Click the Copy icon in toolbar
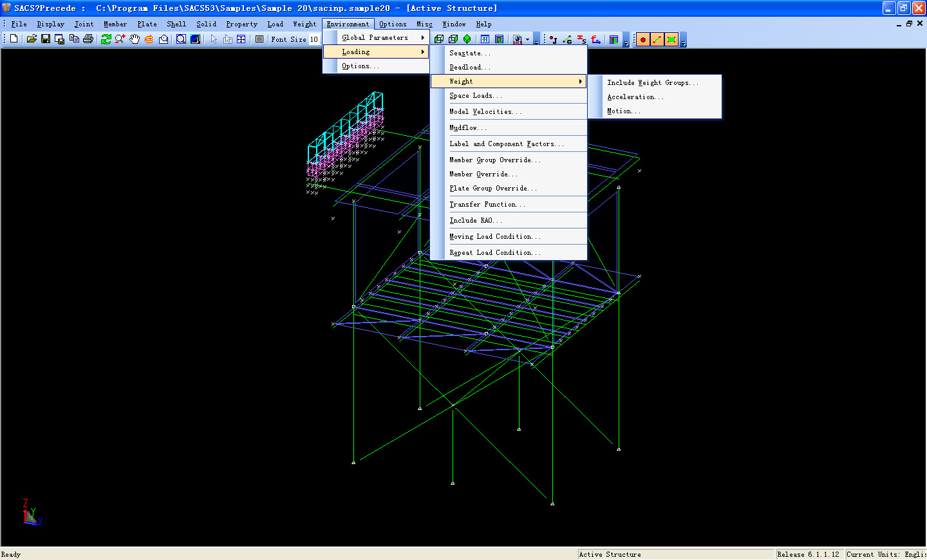The image size is (927, 560). coord(74,39)
